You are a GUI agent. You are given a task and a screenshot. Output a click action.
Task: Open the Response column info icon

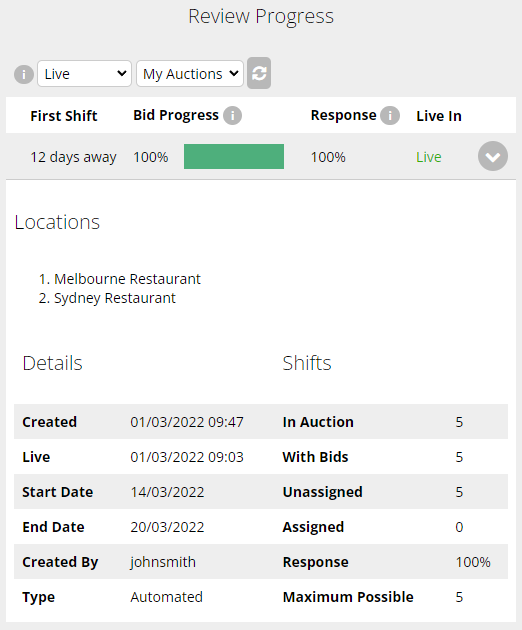(x=390, y=116)
